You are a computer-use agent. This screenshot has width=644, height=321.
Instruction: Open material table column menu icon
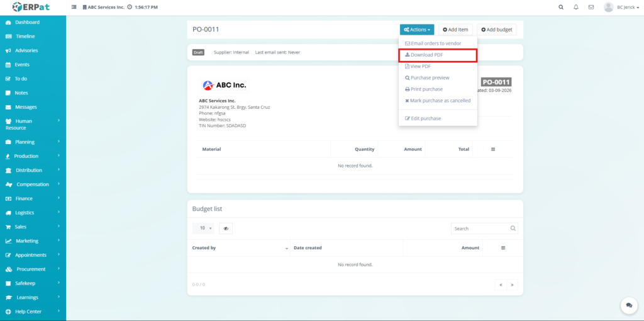[x=492, y=149]
